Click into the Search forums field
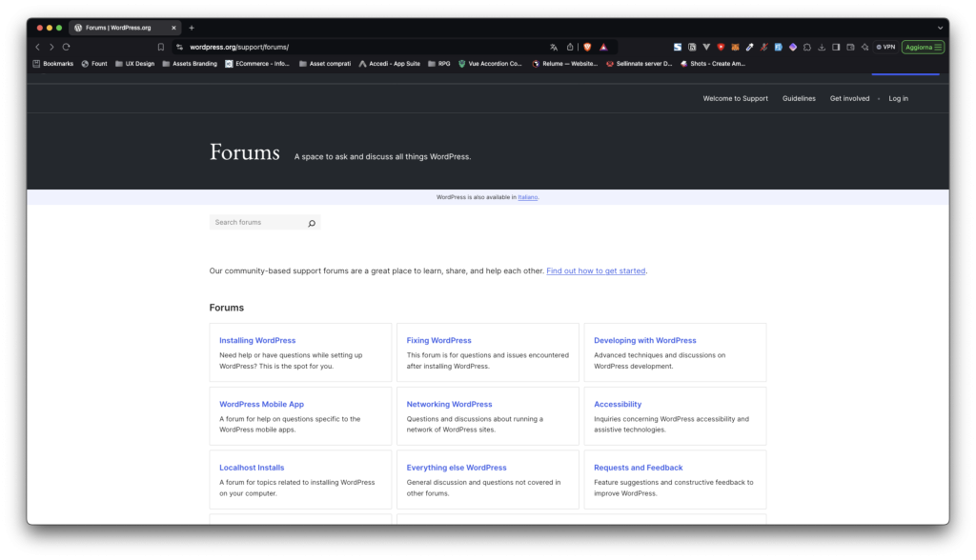Image resolution: width=976 pixels, height=560 pixels. 255,223
